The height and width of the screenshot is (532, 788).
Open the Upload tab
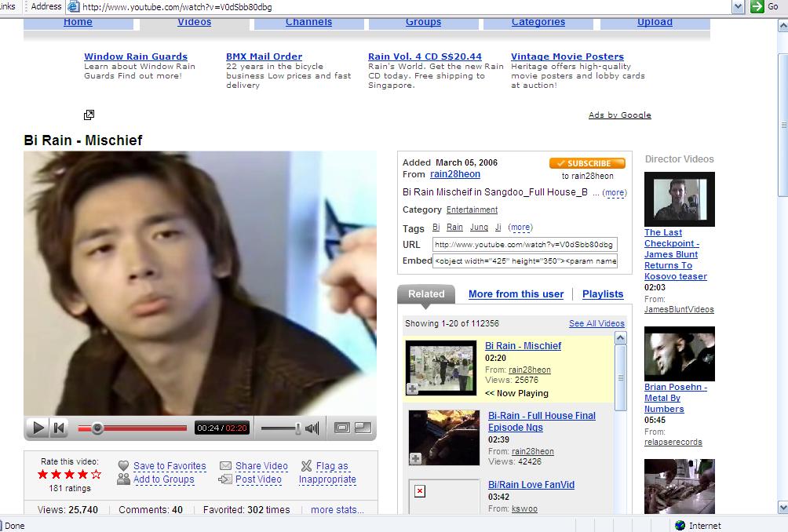click(x=655, y=22)
